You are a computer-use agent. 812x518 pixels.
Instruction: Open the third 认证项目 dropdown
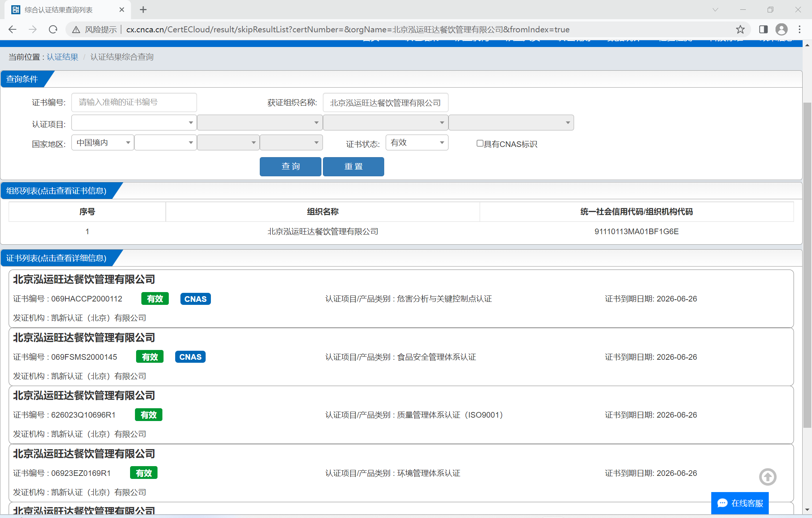(x=385, y=123)
